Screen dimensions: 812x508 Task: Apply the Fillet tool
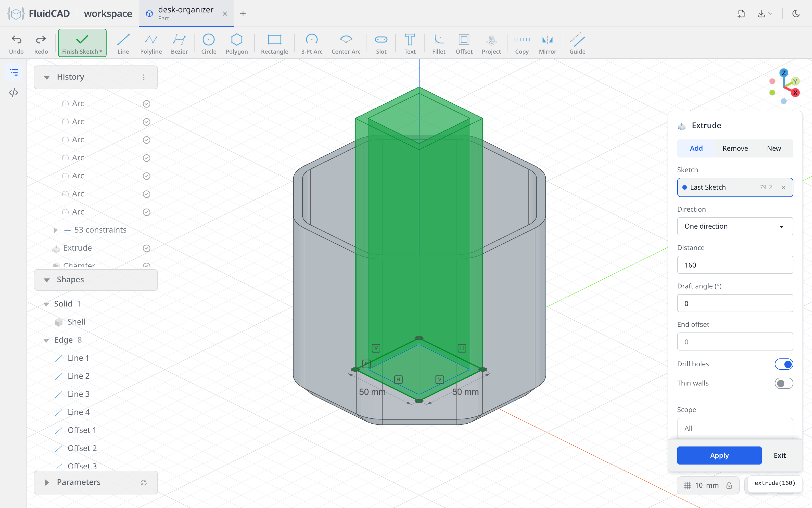point(438,43)
